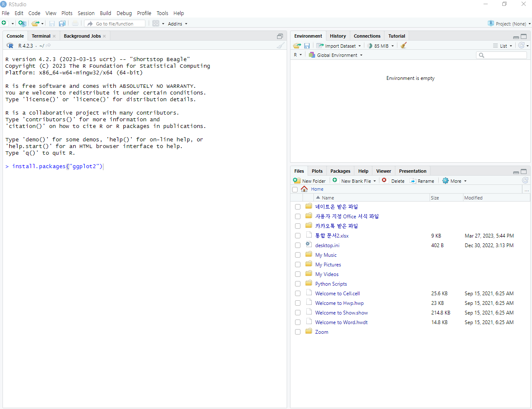Screen dimensions: 532x409
Task: Create a new R project icon
Action: tap(22, 23)
